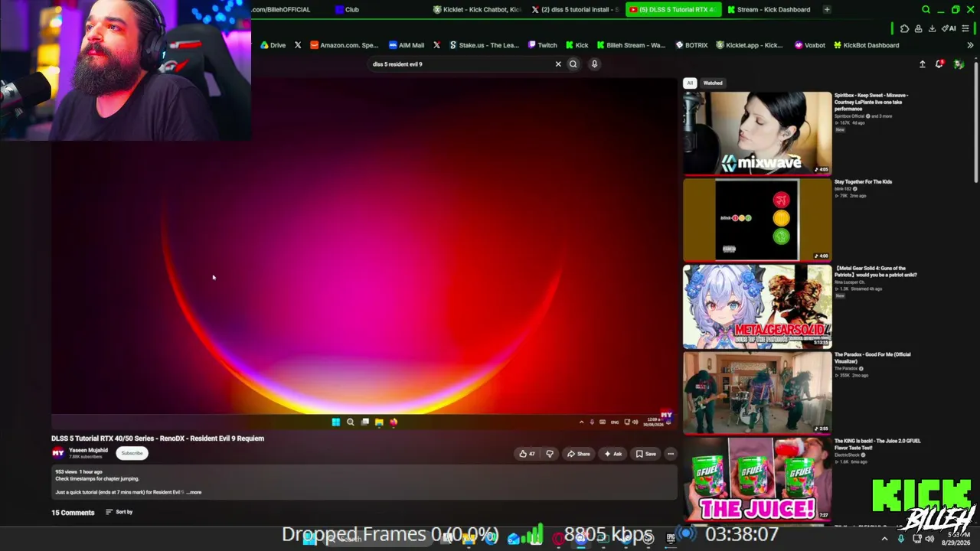This screenshot has width=980, height=551.
Task: Open the Amazon.com bookmark
Action: coord(344,45)
